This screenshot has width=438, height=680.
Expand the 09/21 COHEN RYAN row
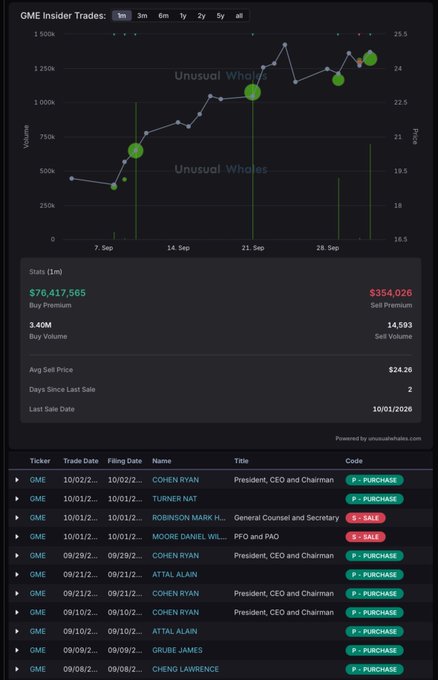coord(17,593)
